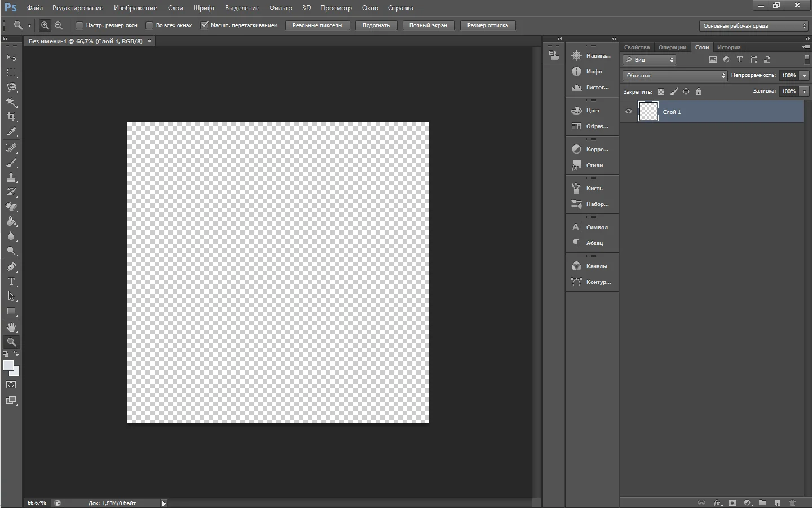Hide Слой 1 using the eye icon

pyautogui.click(x=629, y=112)
